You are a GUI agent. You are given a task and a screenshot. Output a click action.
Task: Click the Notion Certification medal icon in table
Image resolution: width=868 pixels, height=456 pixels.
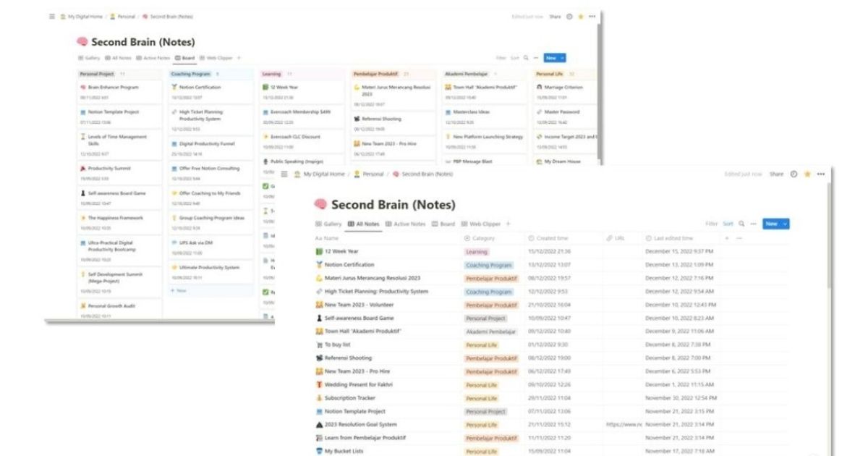[x=319, y=265]
